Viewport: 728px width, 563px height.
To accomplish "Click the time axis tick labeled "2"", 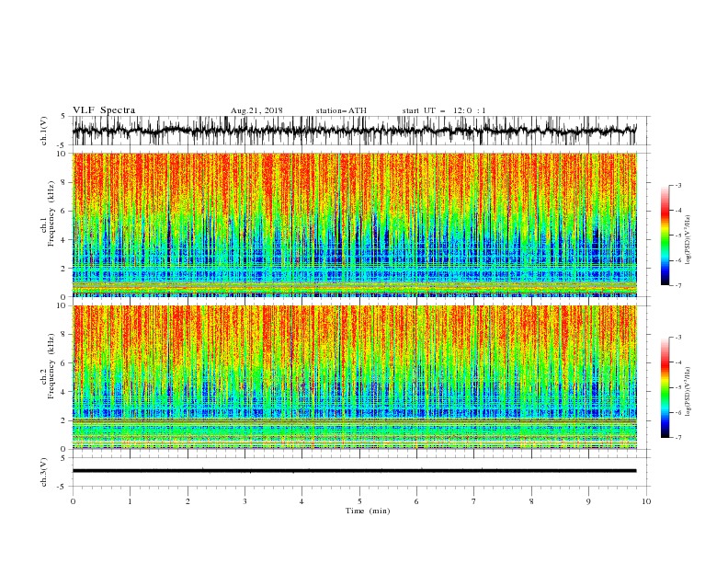I will (188, 501).
